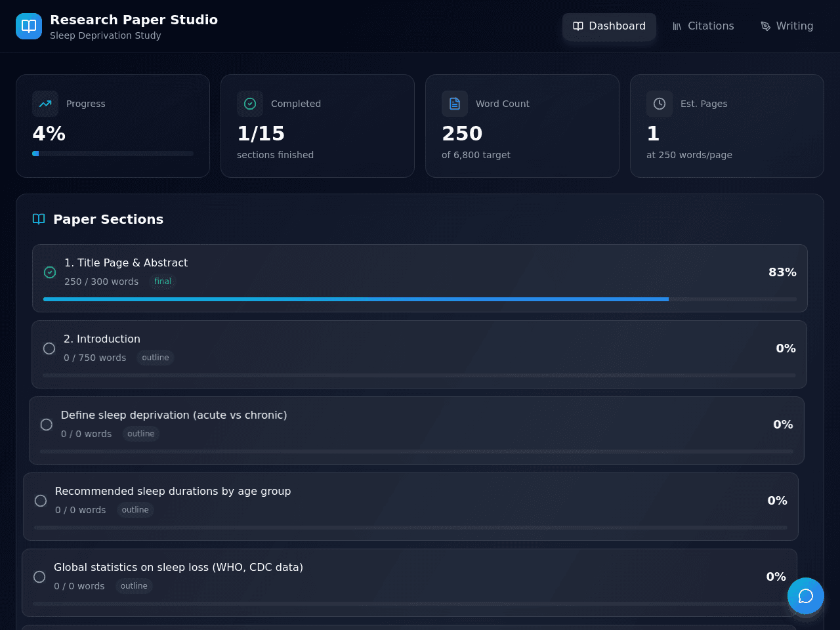Click the 'Sleep Deprivation Study' subtitle
This screenshot has height=630, width=840.
(106, 35)
